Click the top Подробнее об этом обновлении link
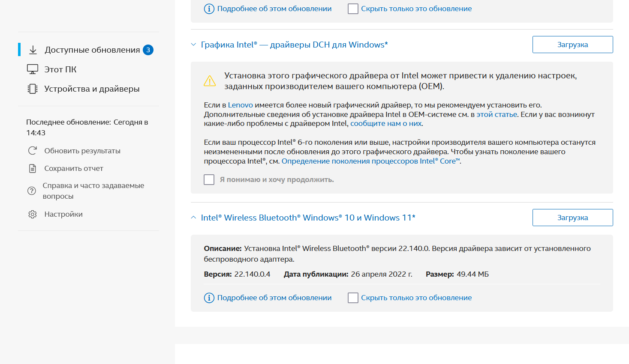The height and width of the screenshot is (364, 629). [x=274, y=9]
